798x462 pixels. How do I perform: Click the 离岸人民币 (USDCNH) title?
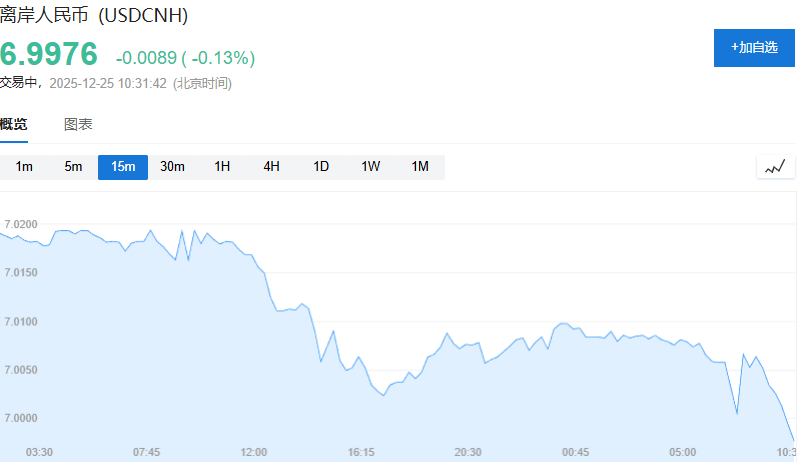tap(94, 16)
